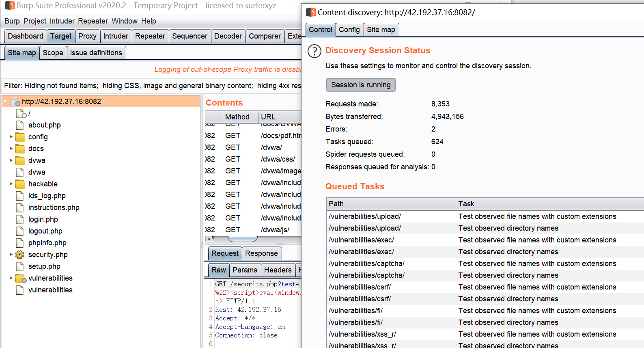Collapse the http://42.192.37.16:8082 host node
The height and width of the screenshot is (348, 644).
pos(5,102)
